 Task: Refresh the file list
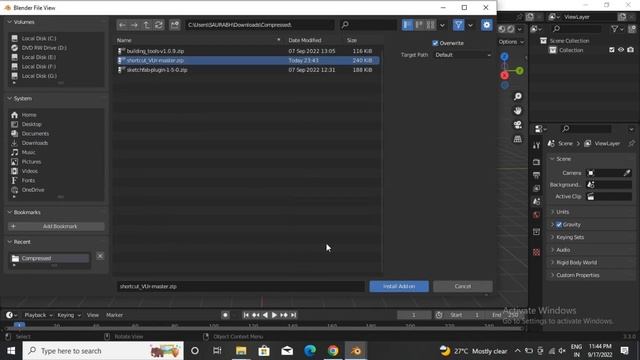[158, 25]
